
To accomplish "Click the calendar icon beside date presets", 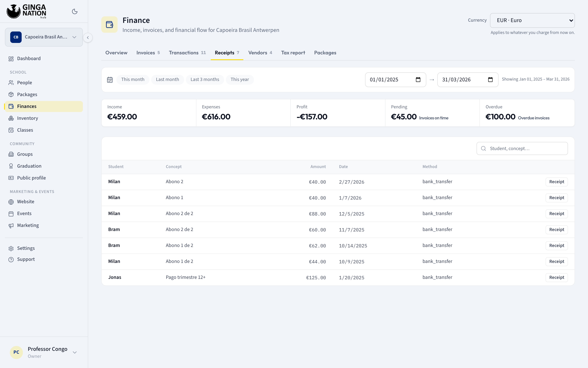I will (110, 80).
